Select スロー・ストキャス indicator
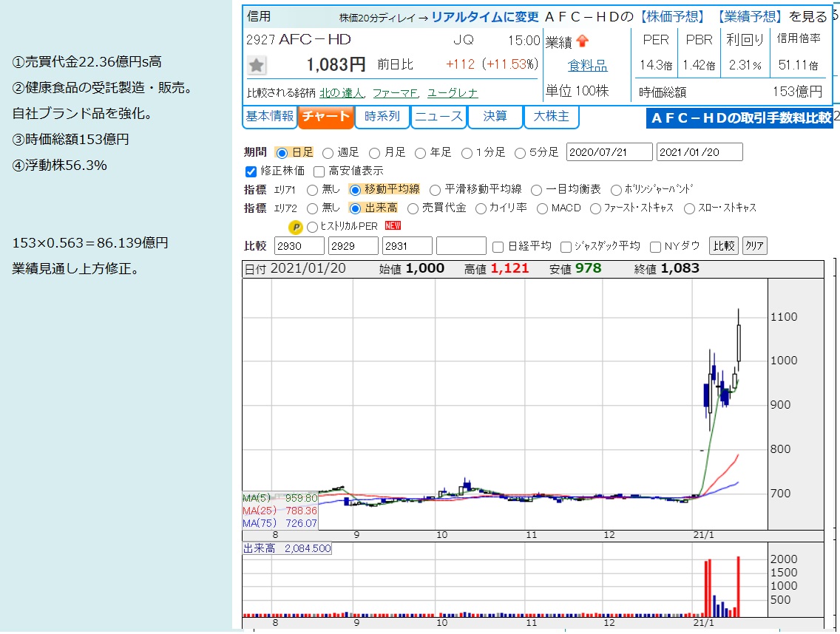Screen dimensions: 840x634 pyautogui.click(x=689, y=209)
